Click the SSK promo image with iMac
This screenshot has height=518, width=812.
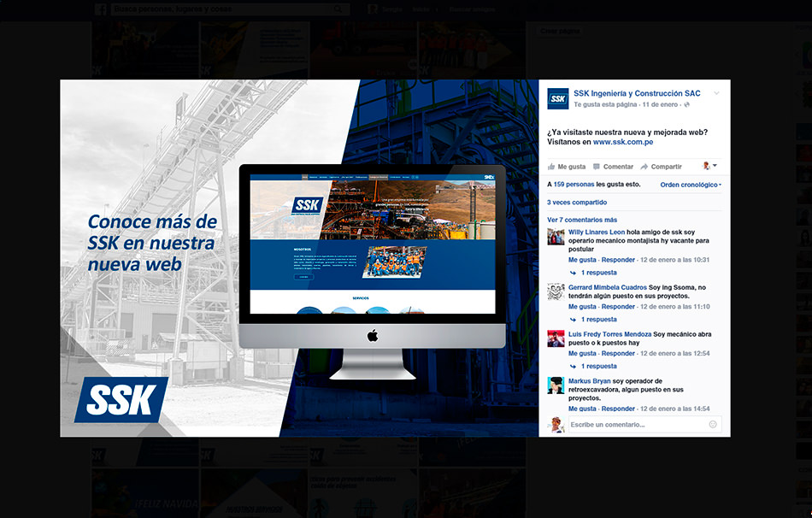(x=299, y=258)
